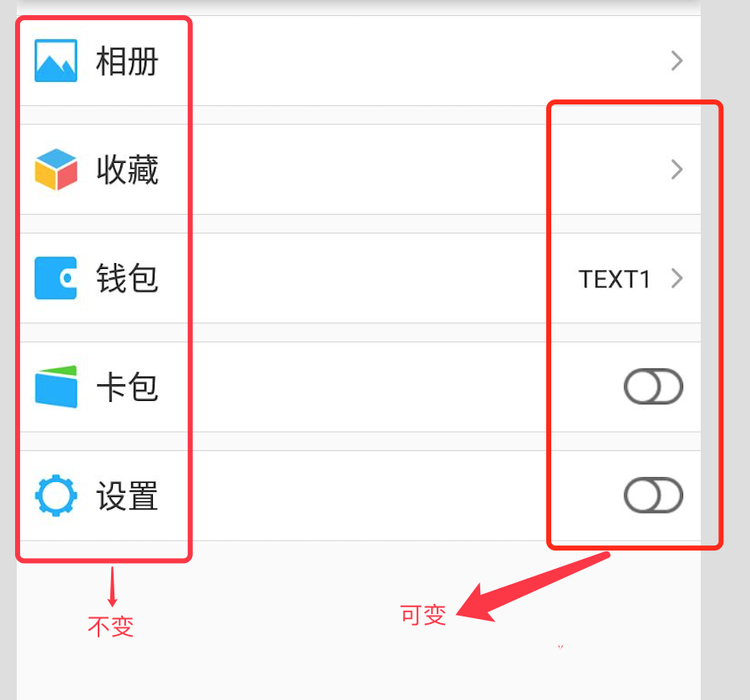Toggle the switch in the 卡包 row
750x700 pixels.
coord(653,386)
